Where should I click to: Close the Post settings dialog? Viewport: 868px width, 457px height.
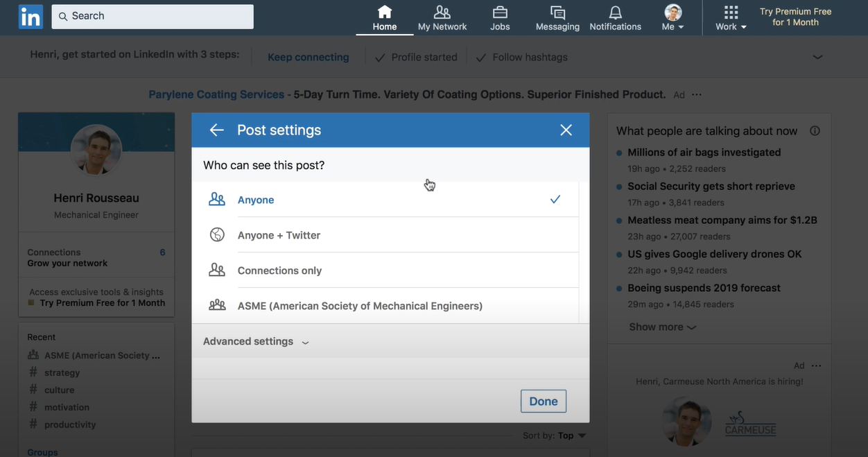(x=566, y=130)
